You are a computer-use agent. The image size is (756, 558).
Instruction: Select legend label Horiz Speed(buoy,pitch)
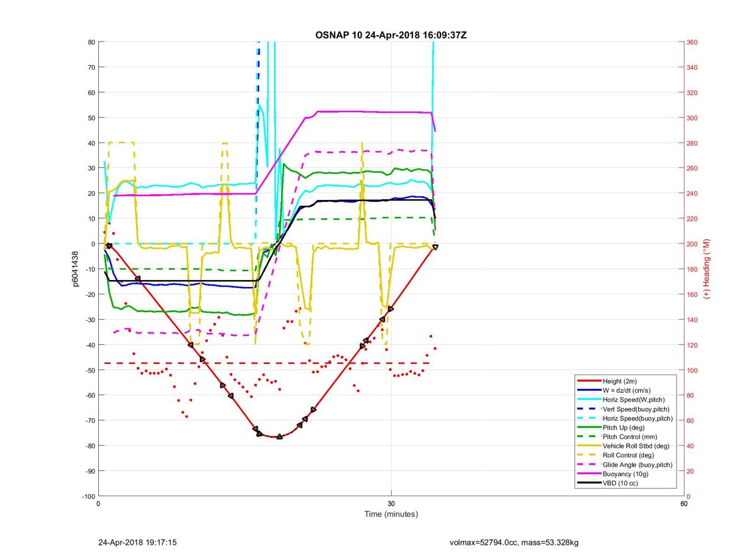(x=638, y=418)
